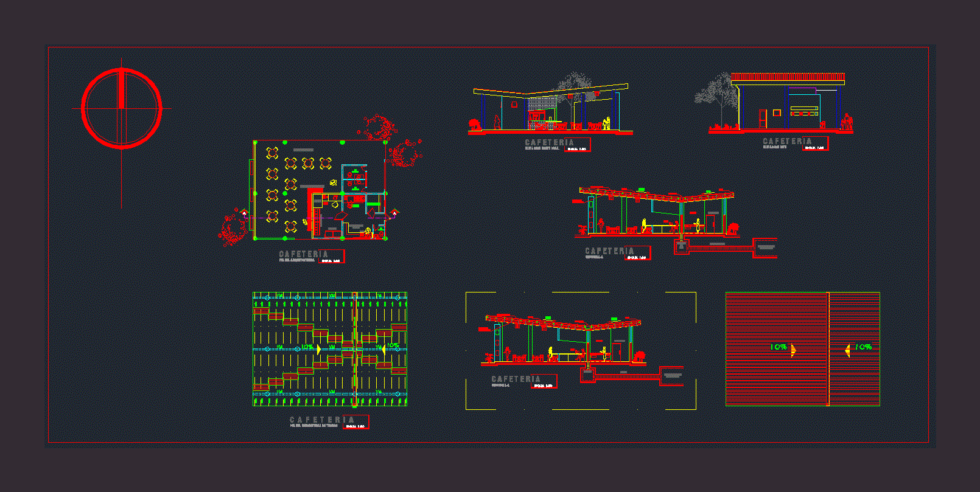The height and width of the screenshot is (492, 980).
Task: Click the cafeteria floor plan with tables
Action: tap(321, 190)
